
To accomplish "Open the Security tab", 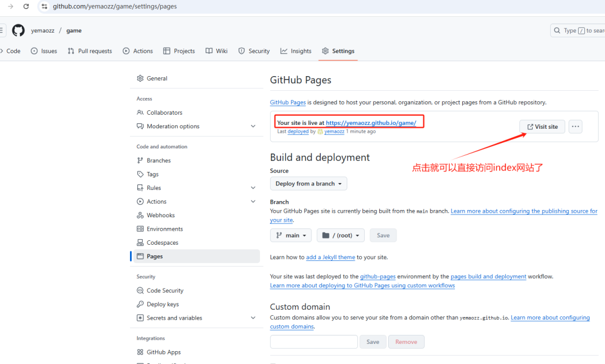I will pyautogui.click(x=254, y=51).
